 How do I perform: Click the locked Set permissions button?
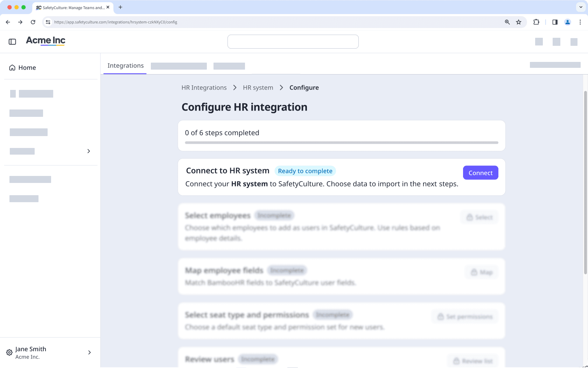point(465,317)
